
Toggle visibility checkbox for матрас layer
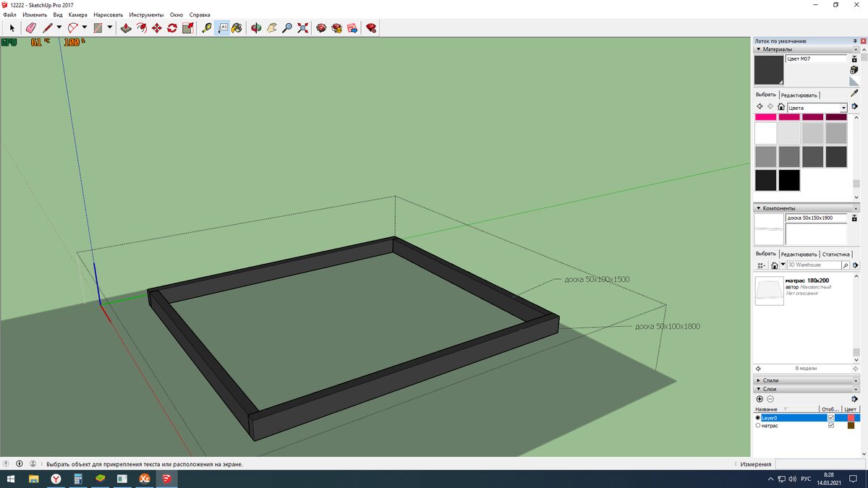tap(830, 426)
